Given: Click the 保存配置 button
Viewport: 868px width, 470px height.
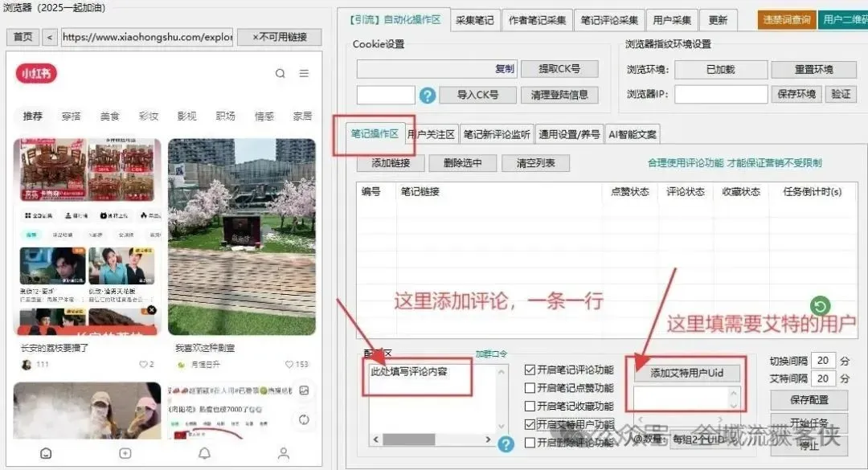Looking at the screenshot, I should pyautogui.click(x=809, y=401).
